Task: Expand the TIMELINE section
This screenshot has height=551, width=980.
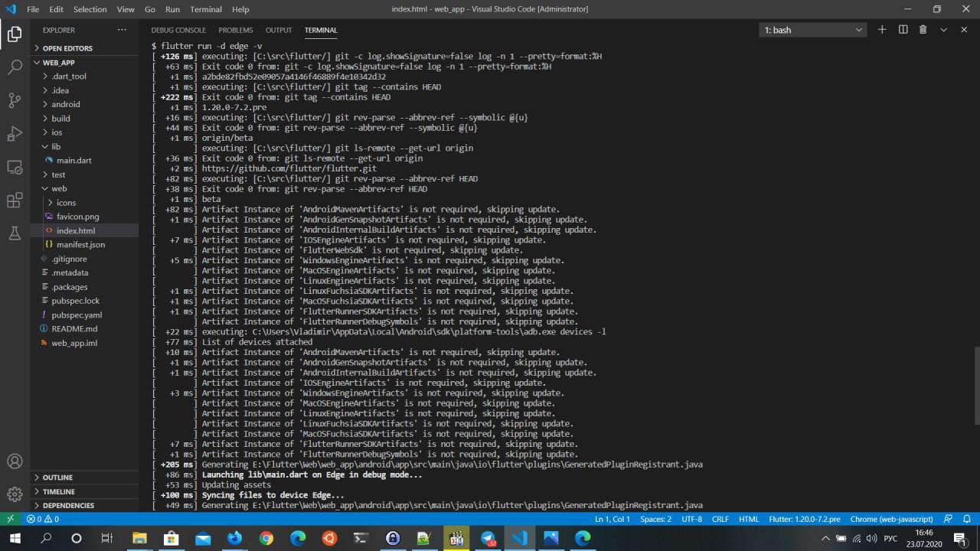Action: click(85, 491)
